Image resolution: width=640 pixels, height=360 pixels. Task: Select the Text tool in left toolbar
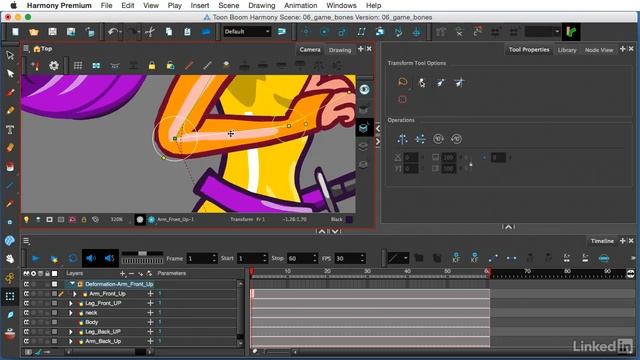pyautogui.click(x=10, y=130)
